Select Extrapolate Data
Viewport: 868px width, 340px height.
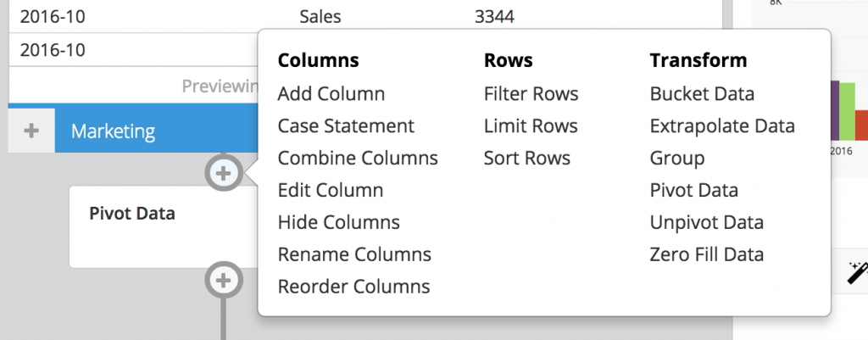(x=722, y=125)
